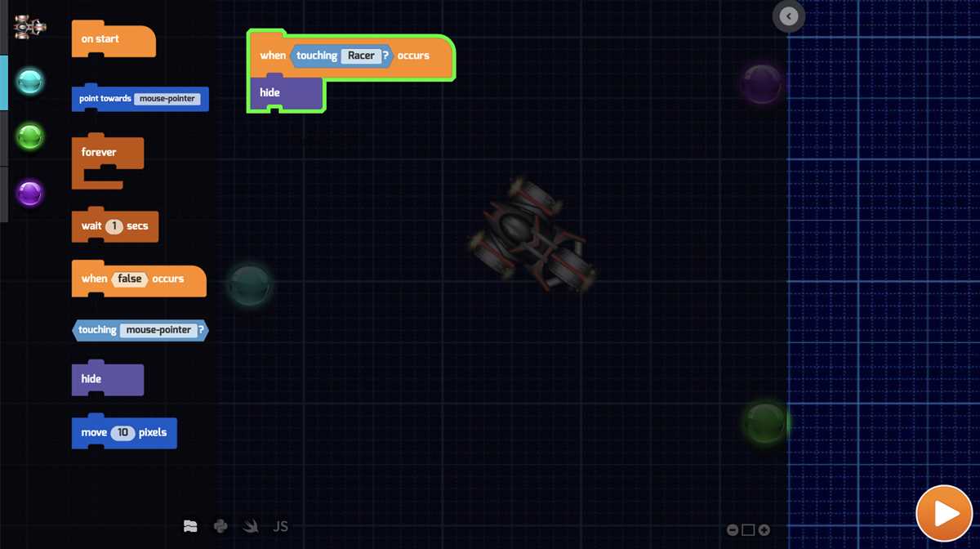Image resolution: width=980 pixels, height=549 pixels.
Task: Switch to Swift code view icon
Action: point(251,527)
